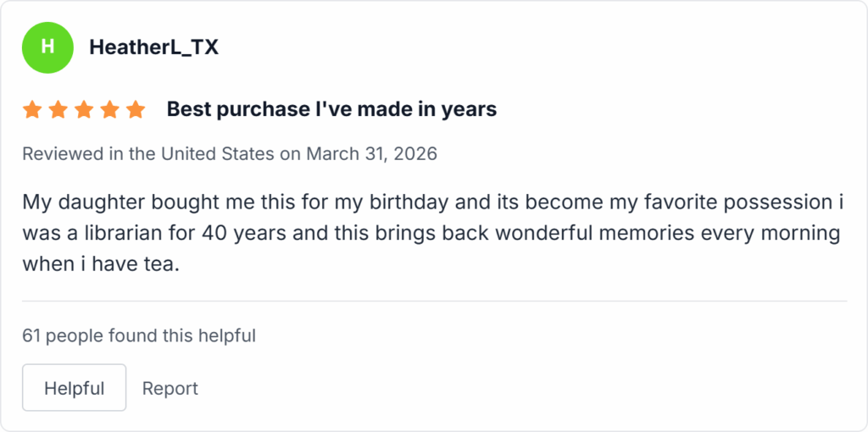Click the third star in the rating
Image resolution: width=868 pixels, height=432 pixels.
click(x=84, y=109)
